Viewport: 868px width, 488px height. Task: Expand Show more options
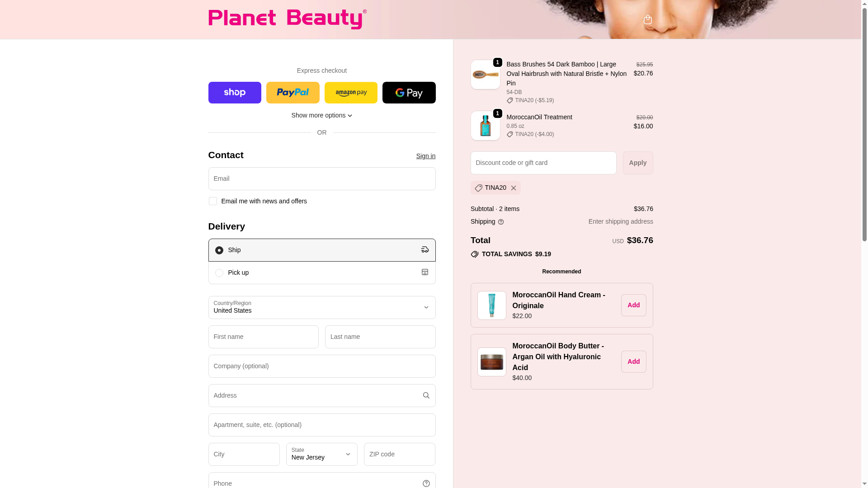click(x=322, y=115)
